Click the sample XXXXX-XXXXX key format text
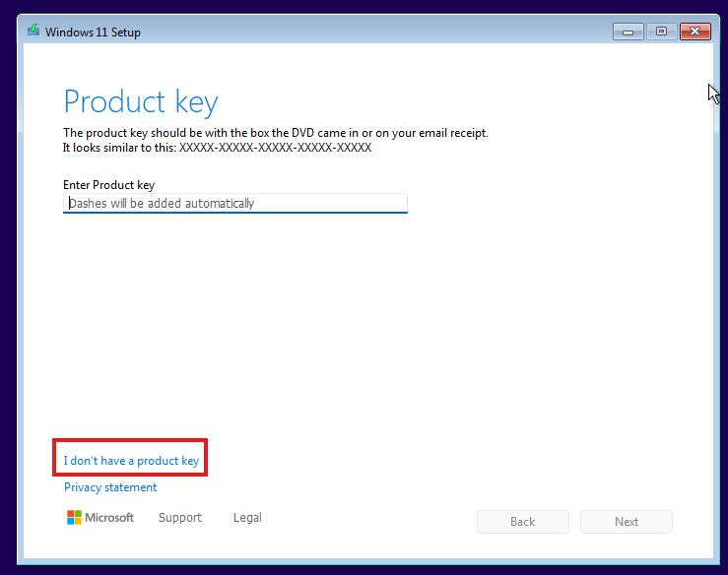728x575 pixels. [x=275, y=148]
